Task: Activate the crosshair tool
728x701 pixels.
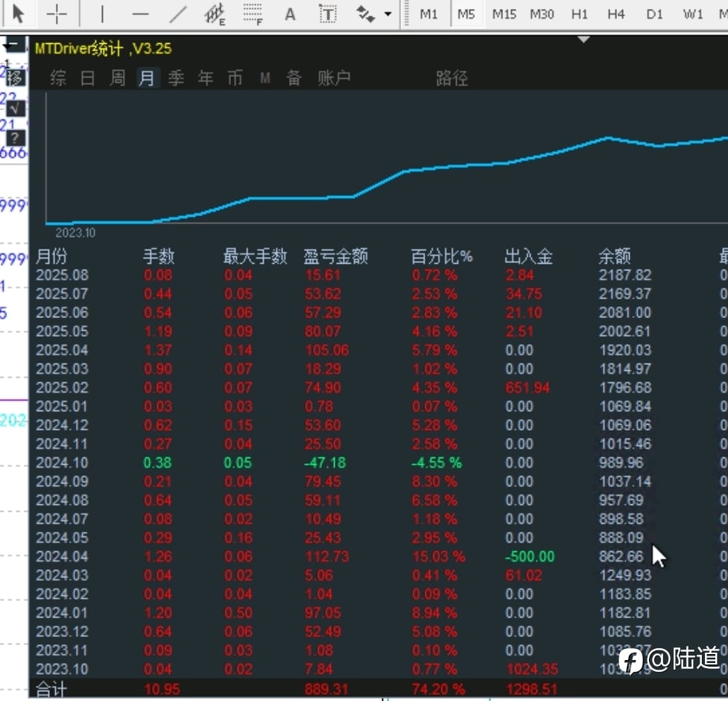Action: click(x=57, y=14)
